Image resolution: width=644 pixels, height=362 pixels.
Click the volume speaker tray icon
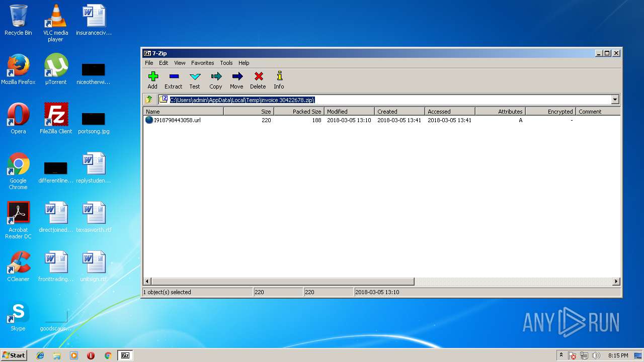596,355
